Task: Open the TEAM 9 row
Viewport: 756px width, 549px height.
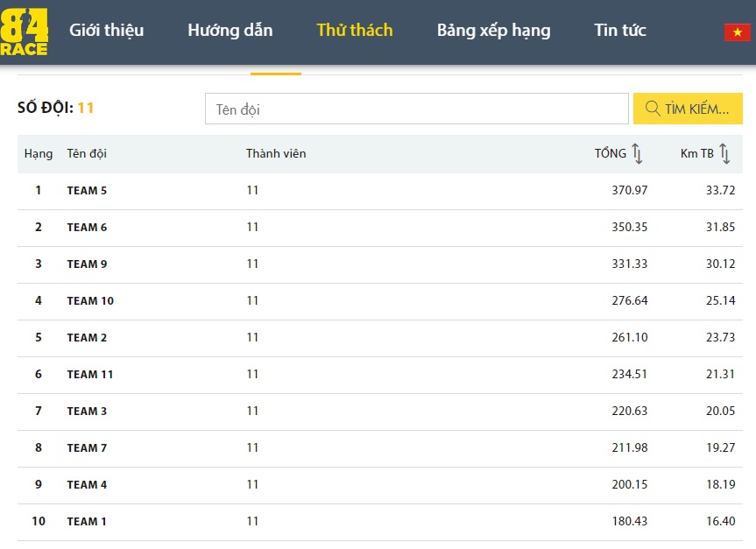Action: click(x=87, y=264)
